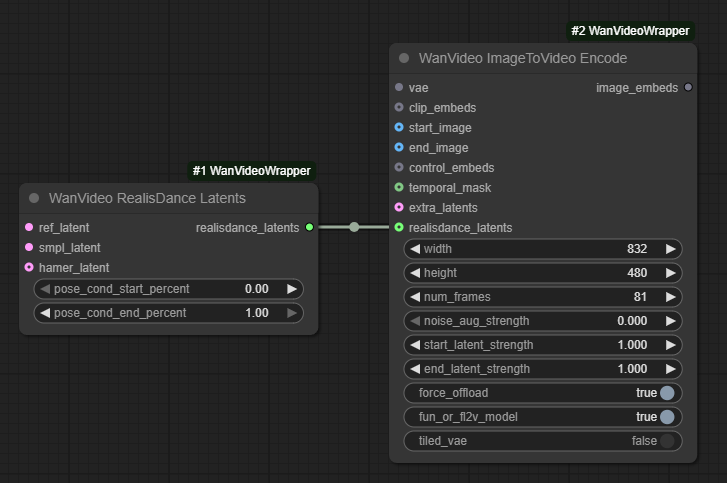Image resolution: width=727 pixels, height=483 pixels.
Task: Click the WanVideo RealisDance Latents title
Action: 147,198
